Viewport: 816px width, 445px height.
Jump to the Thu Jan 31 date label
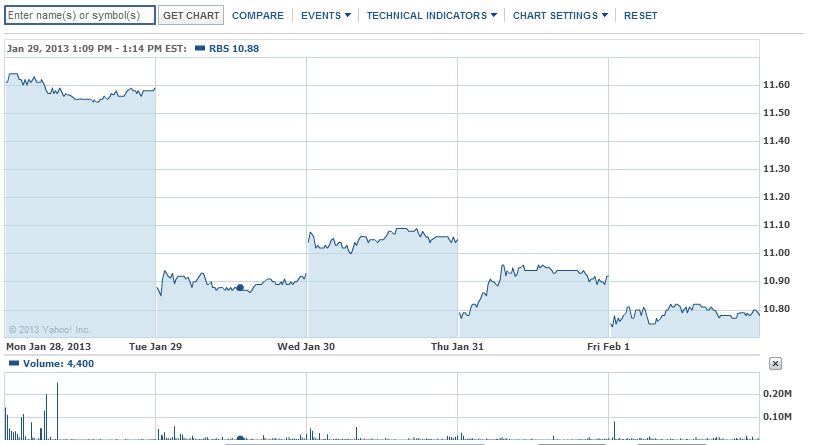457,346
